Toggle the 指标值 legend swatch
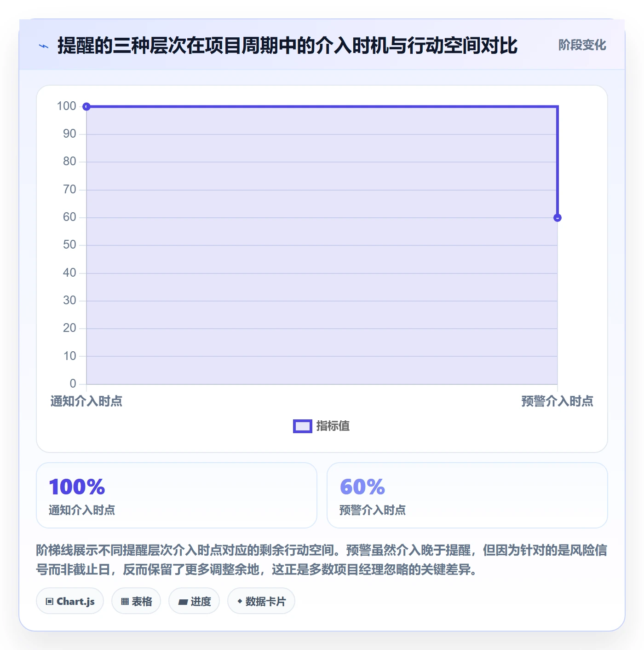The width and height of the screenshot is (644, 650). [x=303, y=426]
